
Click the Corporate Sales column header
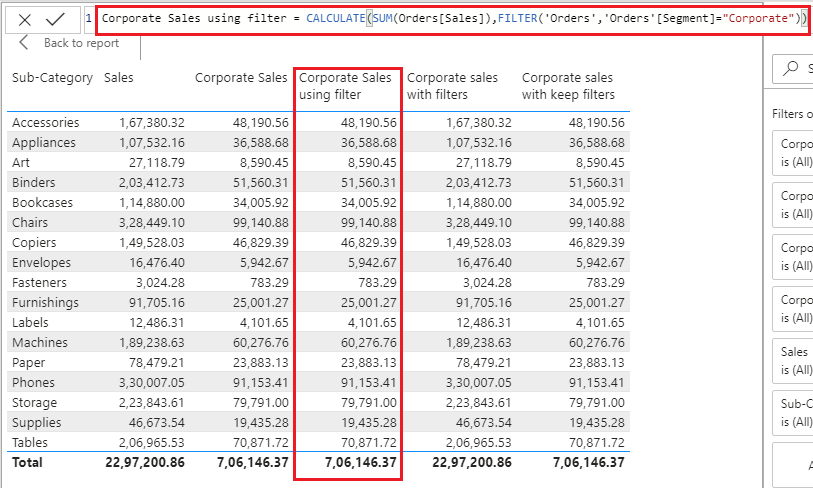pyautogui.click(x=241, y=77)
